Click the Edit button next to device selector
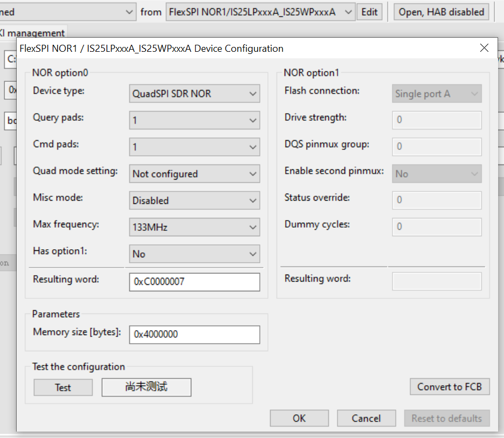Viewport: 504px width, 438px height. point(369,11)
